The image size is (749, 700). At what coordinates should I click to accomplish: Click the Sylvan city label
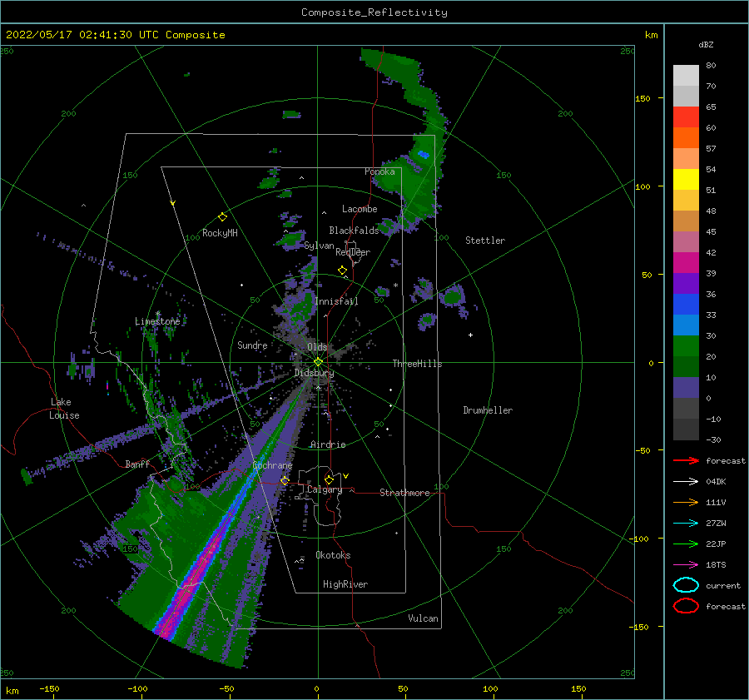click(x=319, y=246)
